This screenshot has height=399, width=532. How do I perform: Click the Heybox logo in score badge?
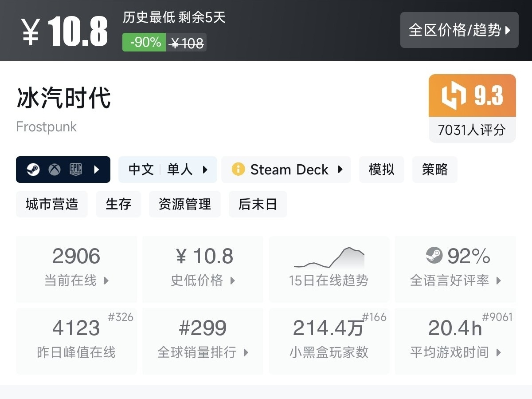point(454,96)
